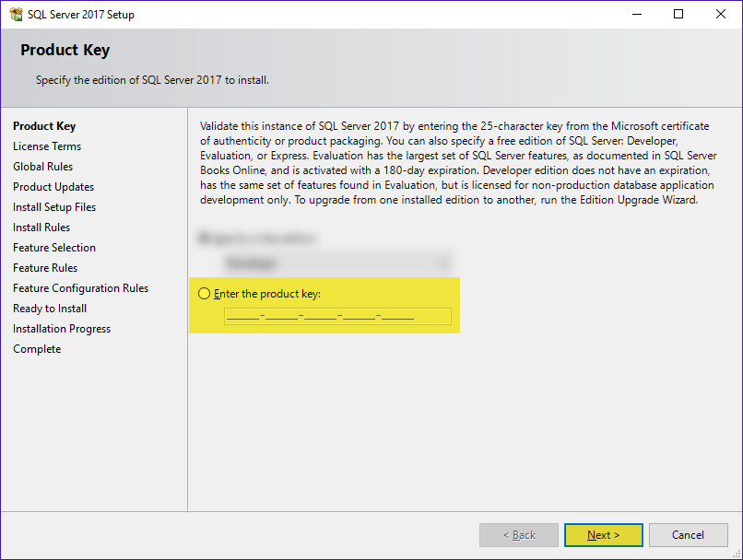Image resolution: width=743 pixels, height=560 pixels.
Task: Click the Next button
Action: click(x=603, y=535)
